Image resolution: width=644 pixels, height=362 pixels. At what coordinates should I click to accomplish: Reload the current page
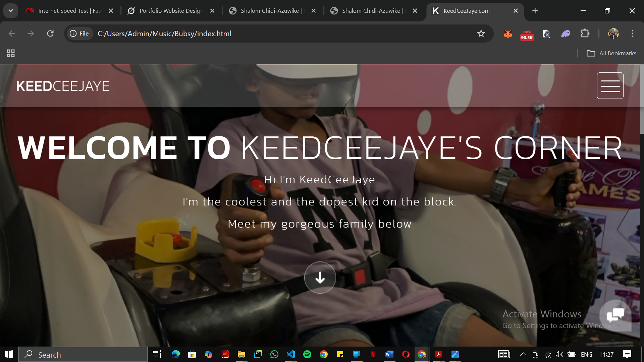tap(50, 34)
